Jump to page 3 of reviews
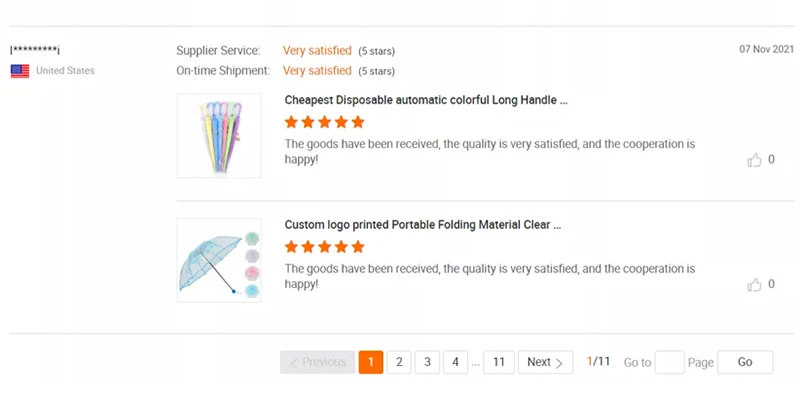 click(x=427, y=362)
